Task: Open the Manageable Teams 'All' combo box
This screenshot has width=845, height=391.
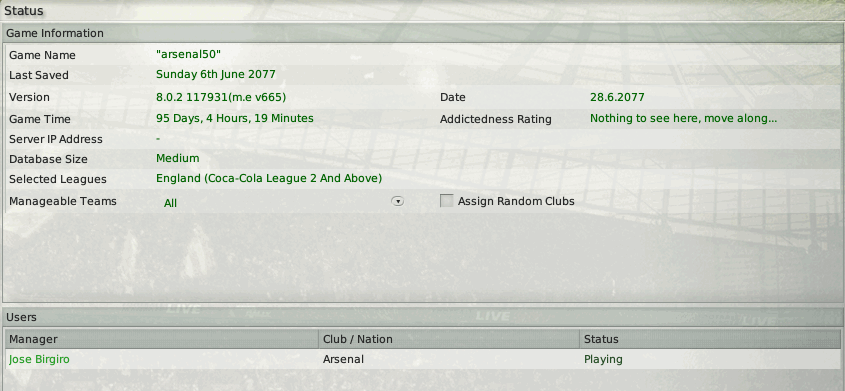Action: coord(281,202)
